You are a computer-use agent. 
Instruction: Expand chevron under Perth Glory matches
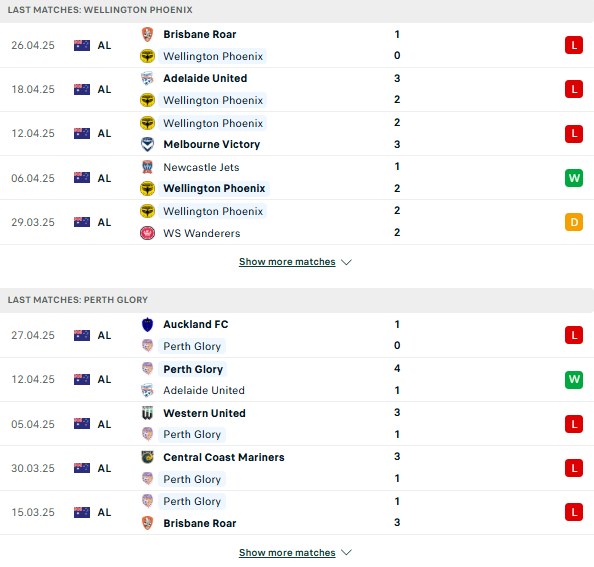pos(346,553)
